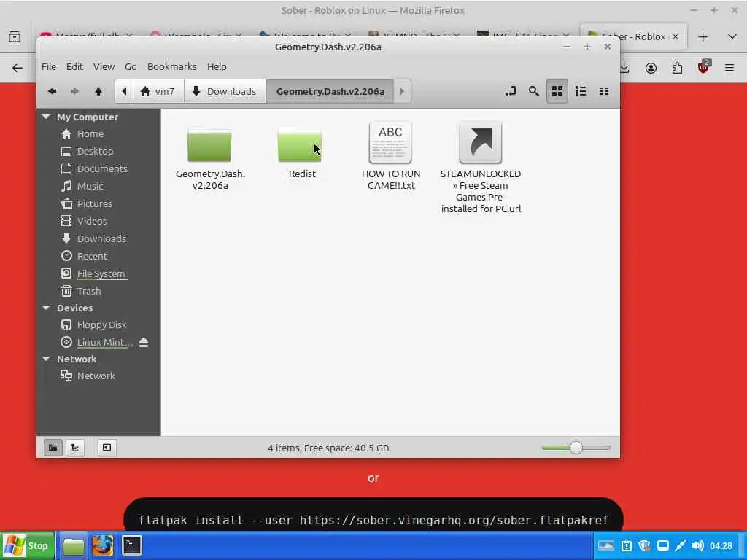
Task: Show tree view in the sidebar
Action: tap(75, 448)
